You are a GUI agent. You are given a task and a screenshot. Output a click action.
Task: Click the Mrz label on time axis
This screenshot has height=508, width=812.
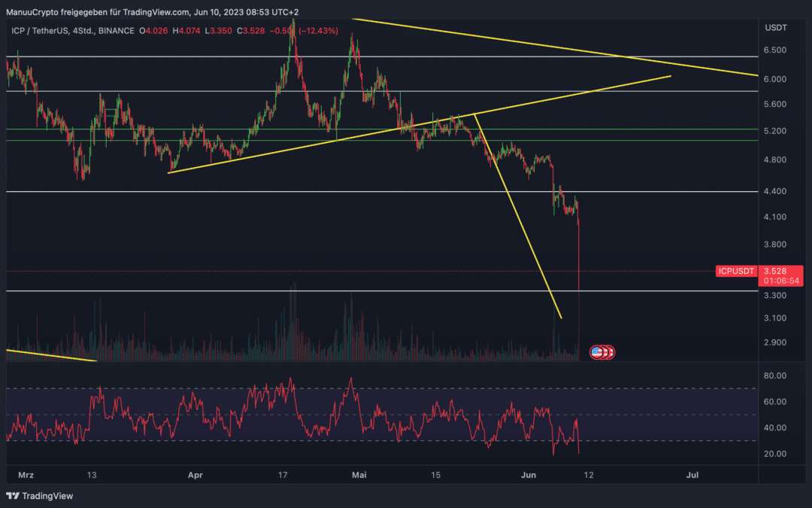[26, 475]
